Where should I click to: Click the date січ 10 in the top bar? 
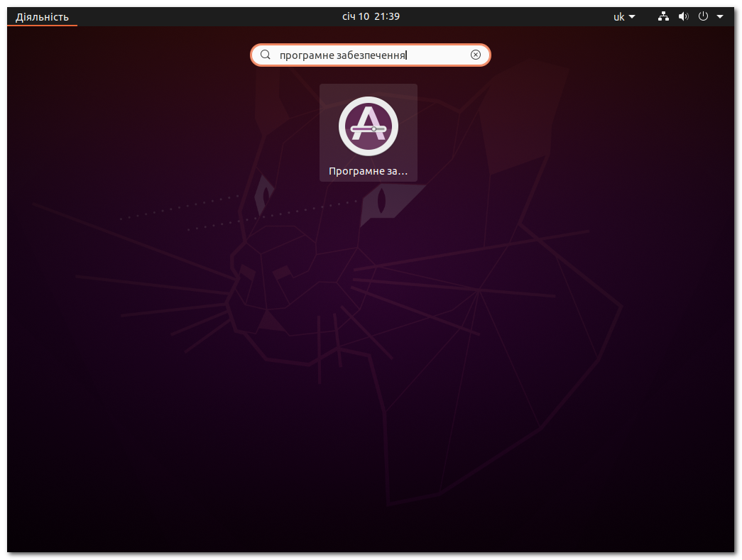pyautogui.click(x=357, y=16)
